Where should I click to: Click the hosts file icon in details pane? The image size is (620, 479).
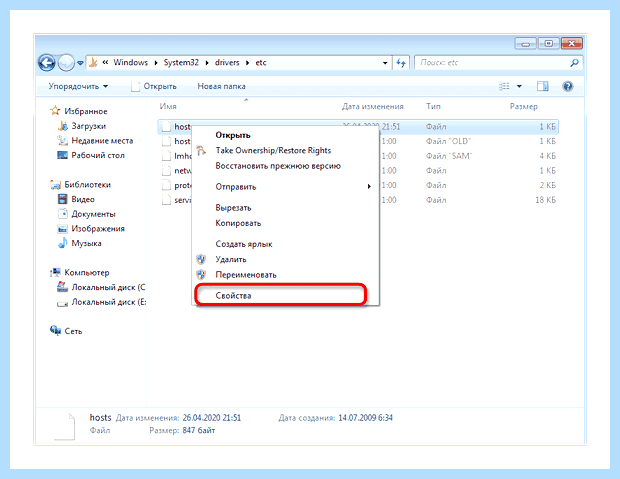[x=64, y=426]
